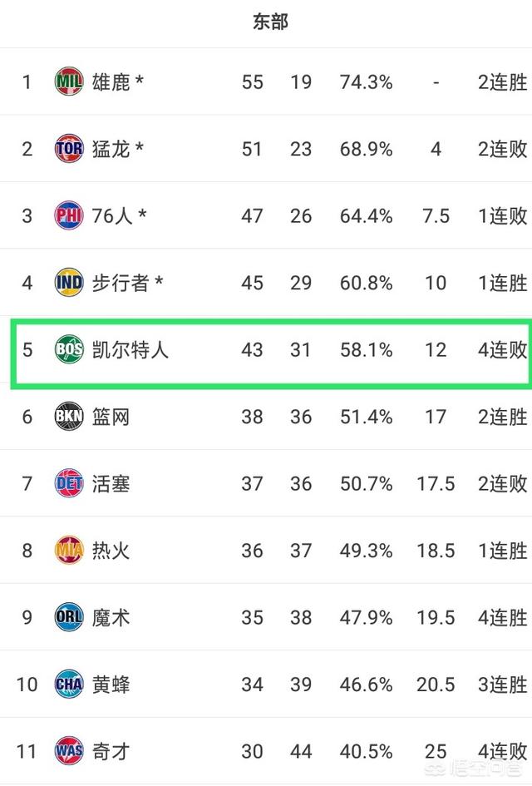Screen dimensions: 532x786
Task: Open the 步行者 team name link
Action: tap(121, 283)
